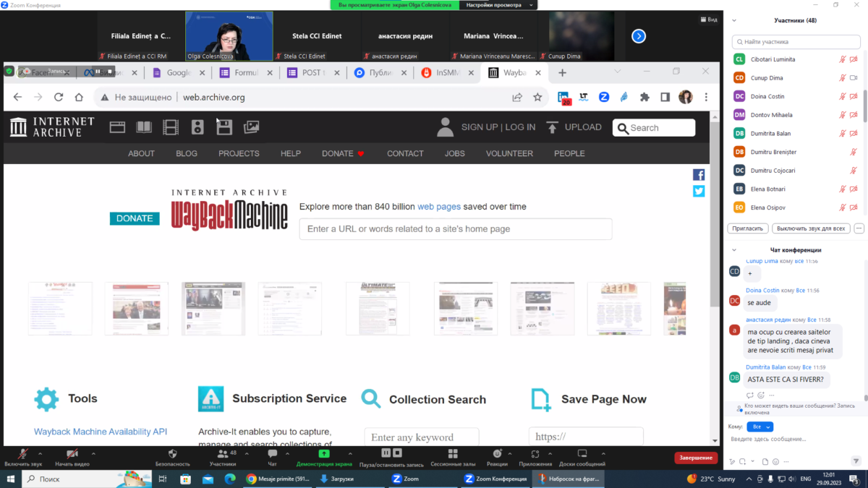Open Zoom Whiteboards (Доски сообщений)
This screenshot has height=488, width=868.
582,457
